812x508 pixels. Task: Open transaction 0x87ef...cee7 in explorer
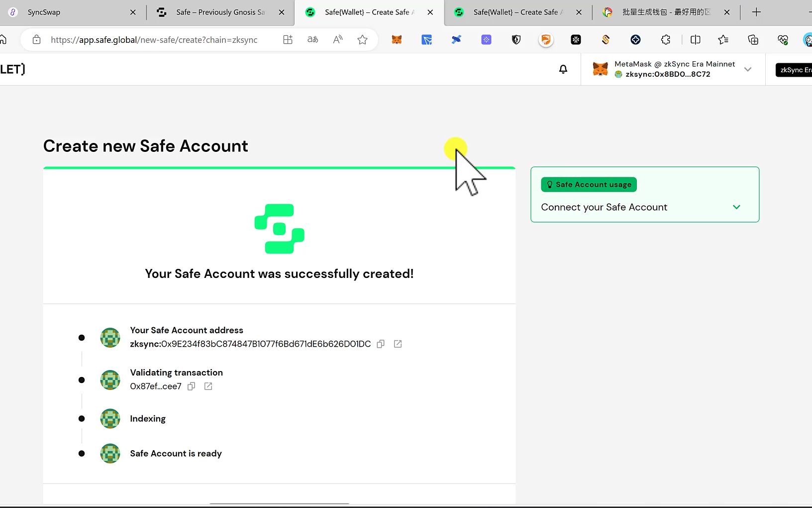tap(208, 386)
